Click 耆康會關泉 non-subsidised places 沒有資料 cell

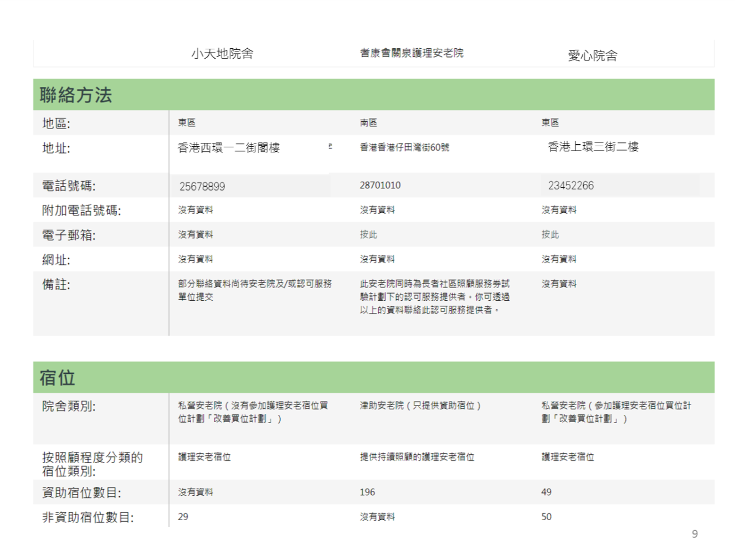coord(377,517)
